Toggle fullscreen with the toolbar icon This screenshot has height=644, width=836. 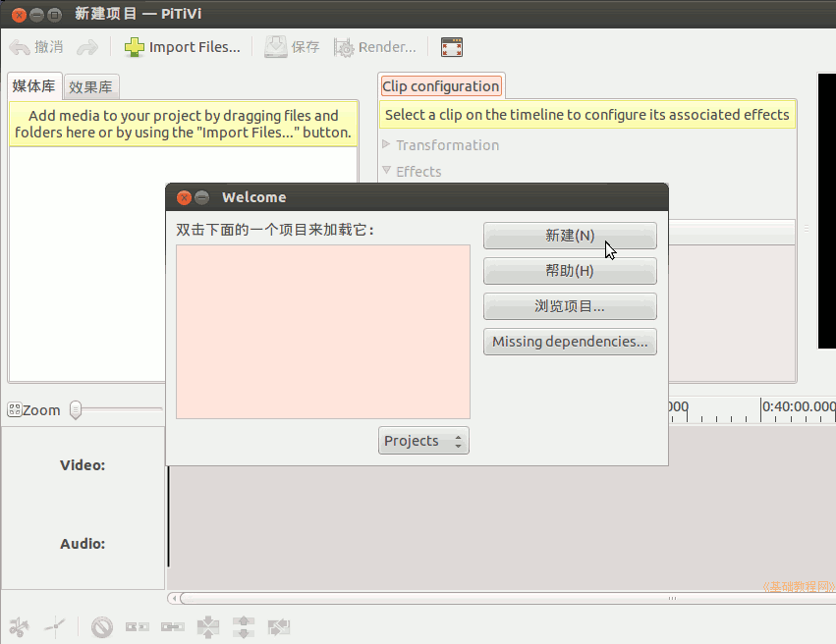click(451, 47)
